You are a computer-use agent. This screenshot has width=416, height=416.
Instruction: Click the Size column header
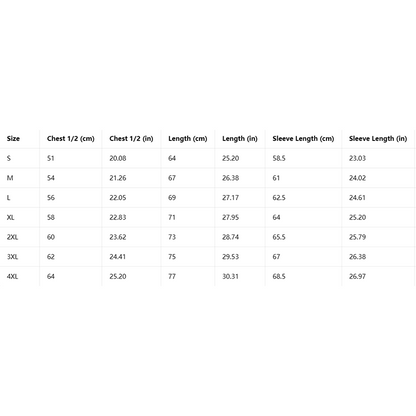click(x=13, y=139)
